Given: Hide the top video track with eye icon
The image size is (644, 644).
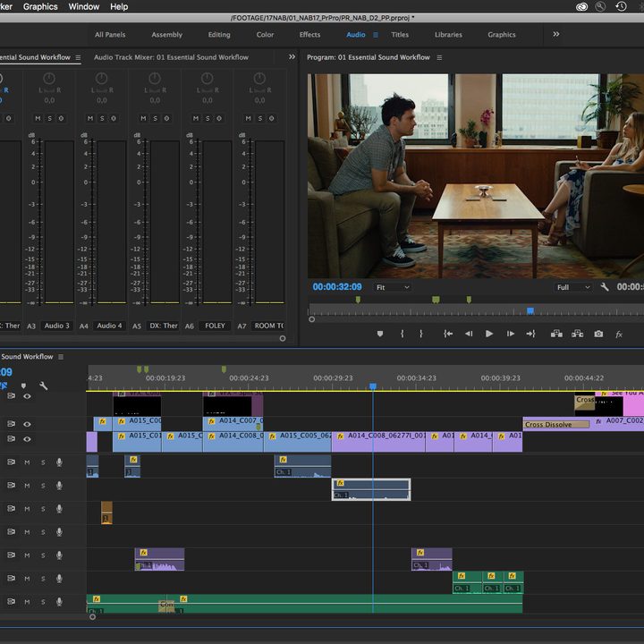Looking at the screenshot, I should pos(27,396).
